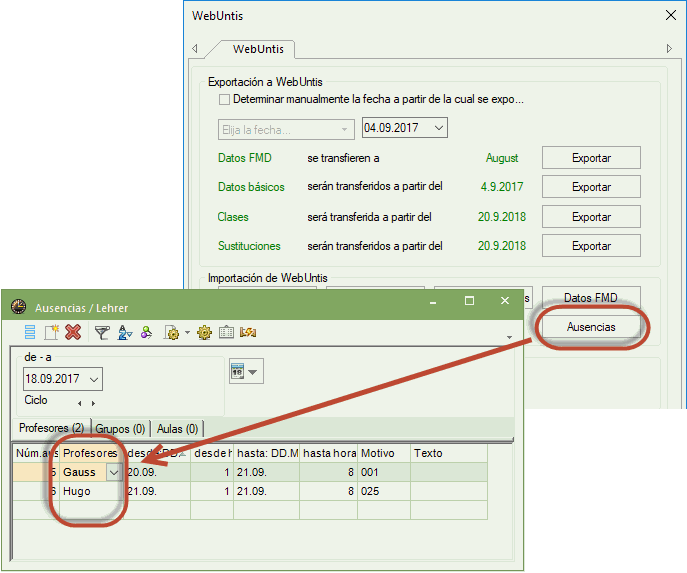Expand the Gauss professor cell dropdown

click(114, 473)
